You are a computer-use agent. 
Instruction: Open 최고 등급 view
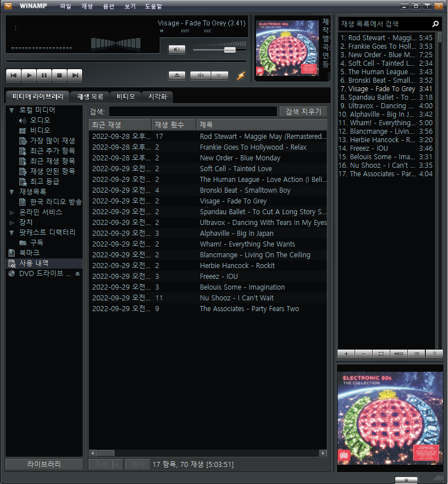44,181
